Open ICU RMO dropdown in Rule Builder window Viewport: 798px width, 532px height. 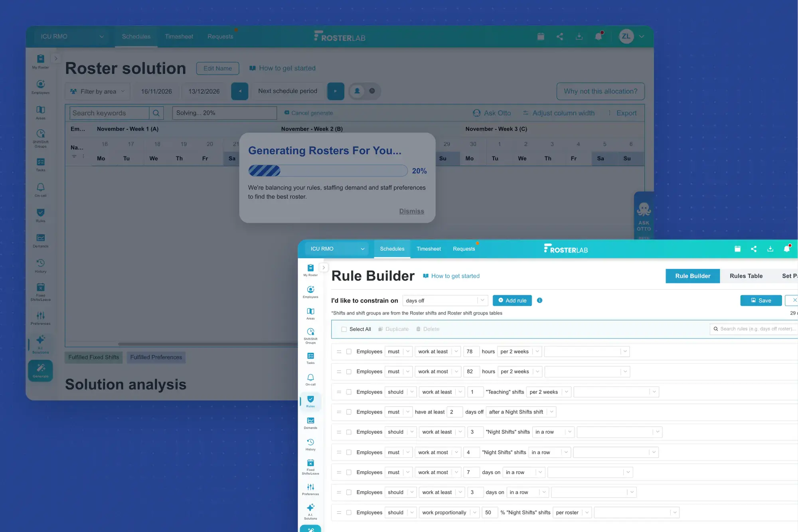(x=337, y=249)
